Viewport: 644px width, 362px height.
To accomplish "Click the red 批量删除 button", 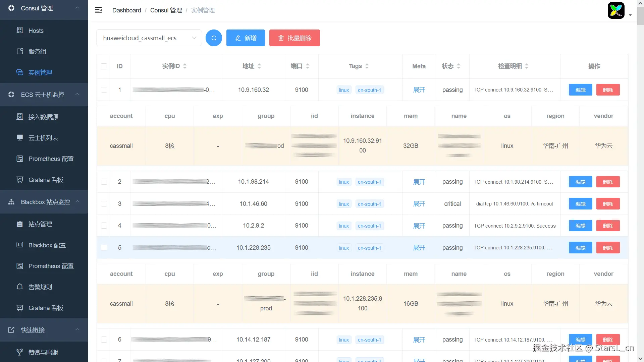I will point(294,38).
